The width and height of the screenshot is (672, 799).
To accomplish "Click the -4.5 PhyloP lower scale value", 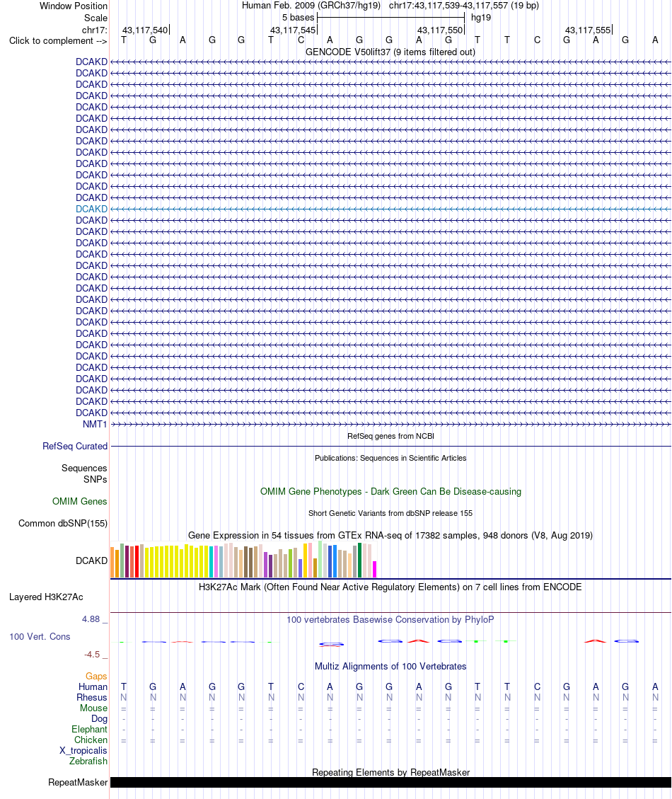I will click(92, 655).
